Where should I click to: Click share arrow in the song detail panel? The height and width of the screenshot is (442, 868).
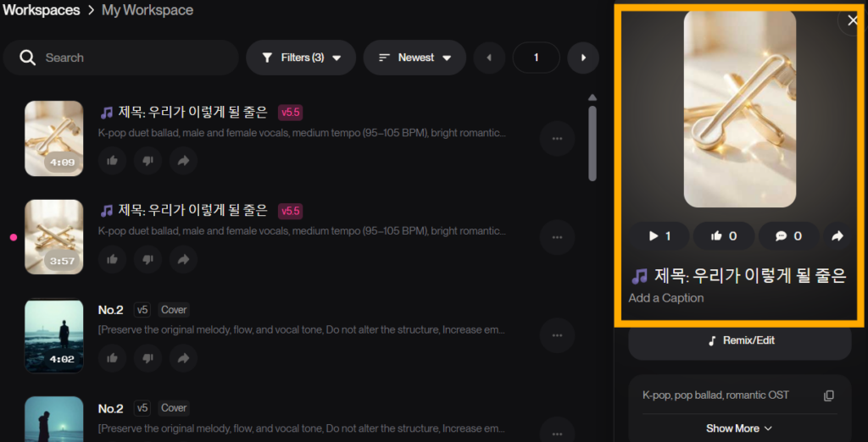[x=837, y=236]
